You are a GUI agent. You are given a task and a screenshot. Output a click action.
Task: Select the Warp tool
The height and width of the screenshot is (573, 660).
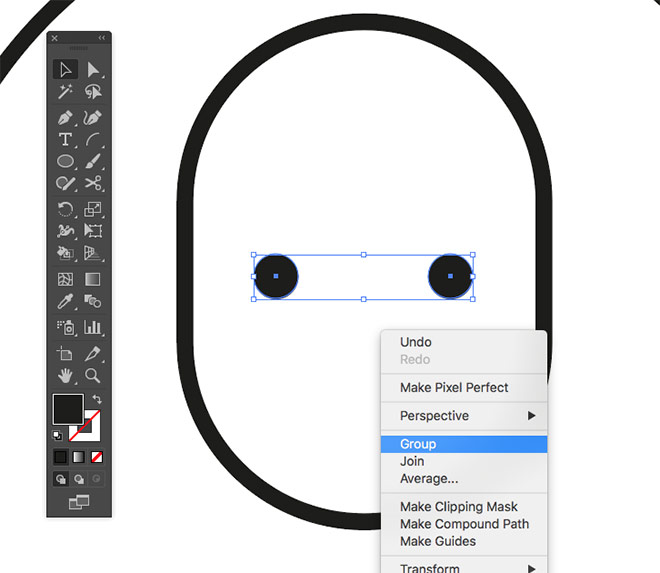(65, 231)
